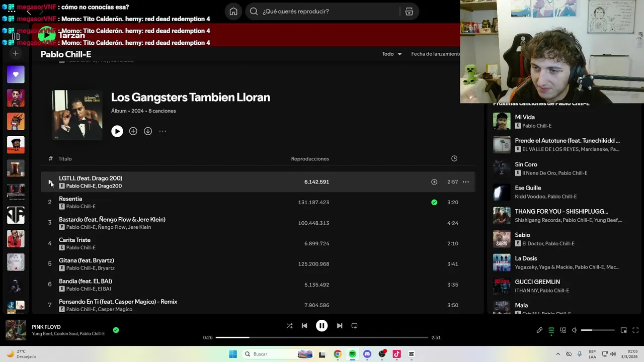Open the taskbar Buscar search box
This screenshot has height=362, width=644.
278,354
